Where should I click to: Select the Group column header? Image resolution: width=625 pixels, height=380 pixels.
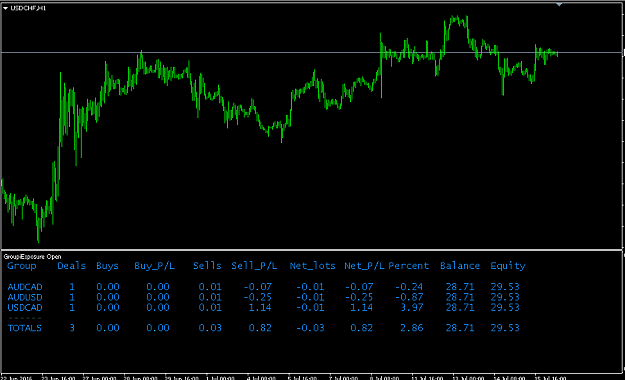click(22, 266)
